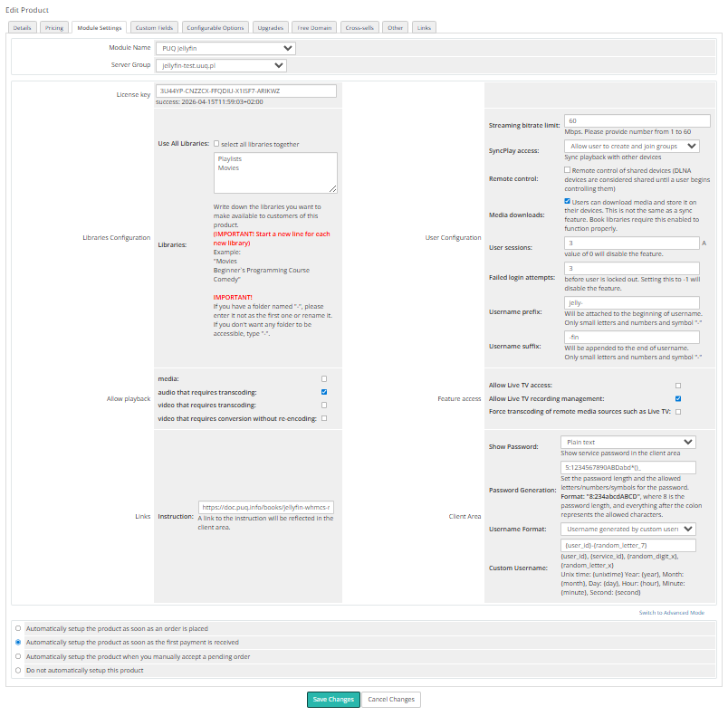This screenshot has height=716, width=728.
Task: Open the SyncPlay access dropdown
Action: (631, 146)
